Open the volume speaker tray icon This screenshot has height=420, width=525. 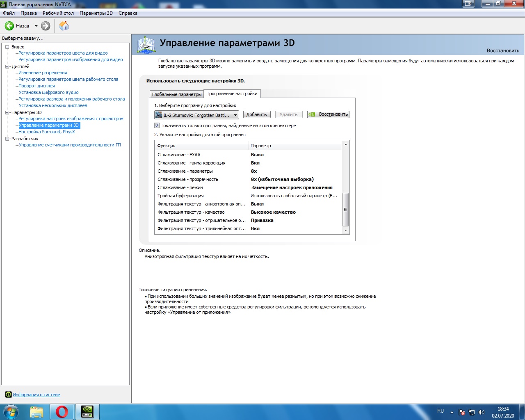tap(482, 412)
